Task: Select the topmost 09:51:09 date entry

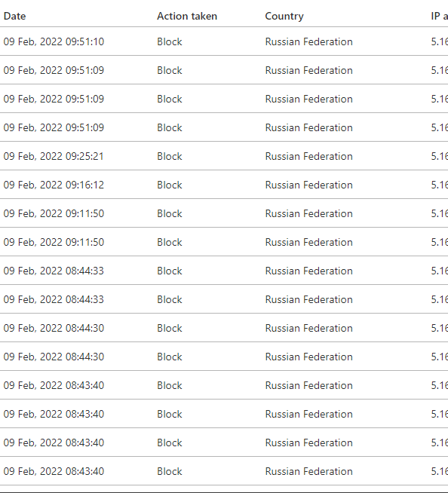Action: coord(54,70)
